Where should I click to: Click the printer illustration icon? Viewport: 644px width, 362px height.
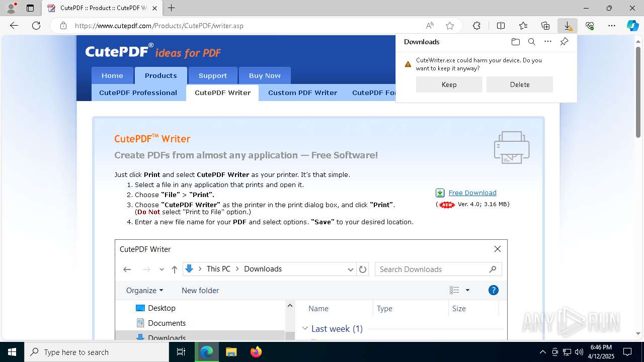pyautogui.click(x=512, y=147)
